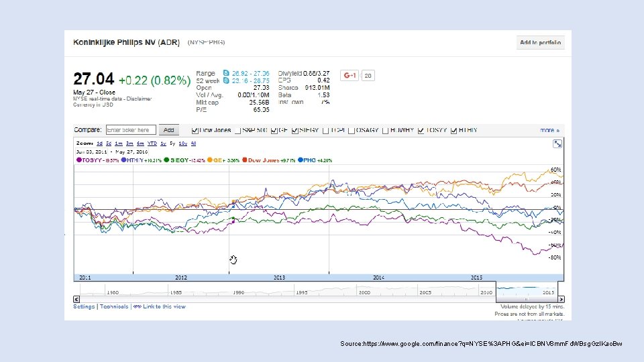Image resolution: width=644 pixels, height=362 pixels.
Task: Open the 52 week range info icon
Action: [226, 80]
